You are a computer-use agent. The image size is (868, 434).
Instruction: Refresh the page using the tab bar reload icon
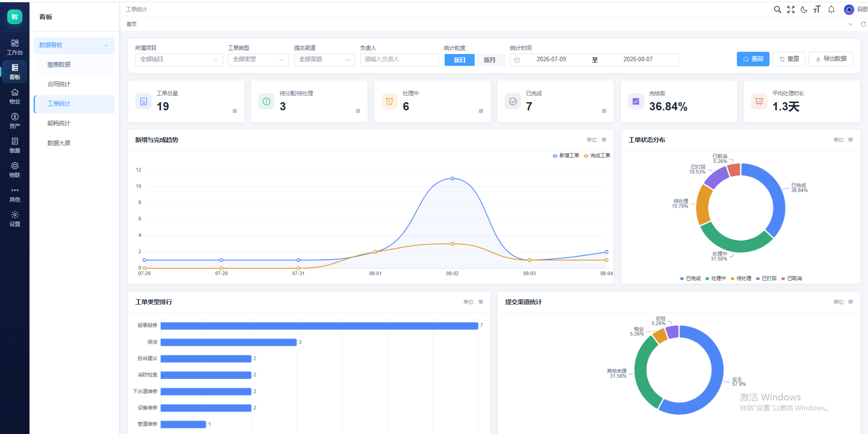click(863, 24)
